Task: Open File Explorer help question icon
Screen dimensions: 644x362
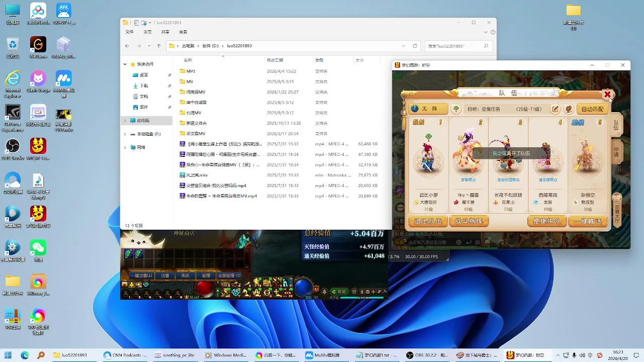Action: pos(493,32)
